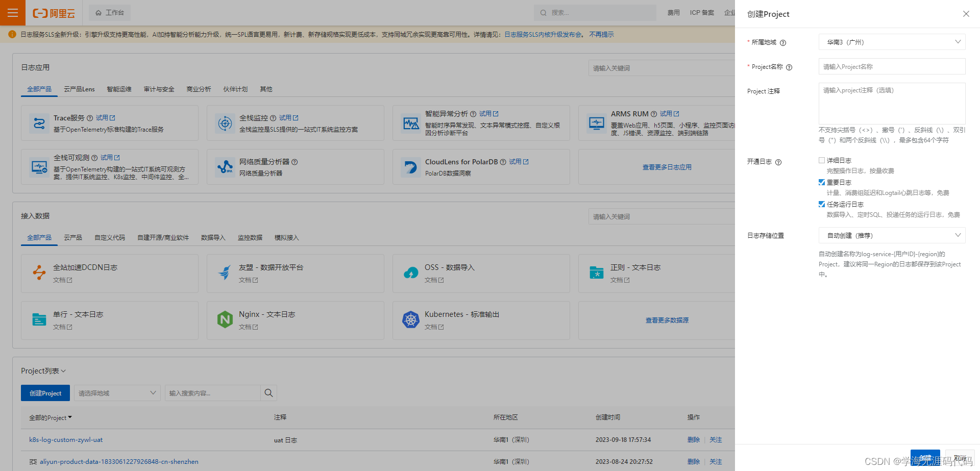
Task: Click the Trace服务 card icon
Action: pos(39,123)
